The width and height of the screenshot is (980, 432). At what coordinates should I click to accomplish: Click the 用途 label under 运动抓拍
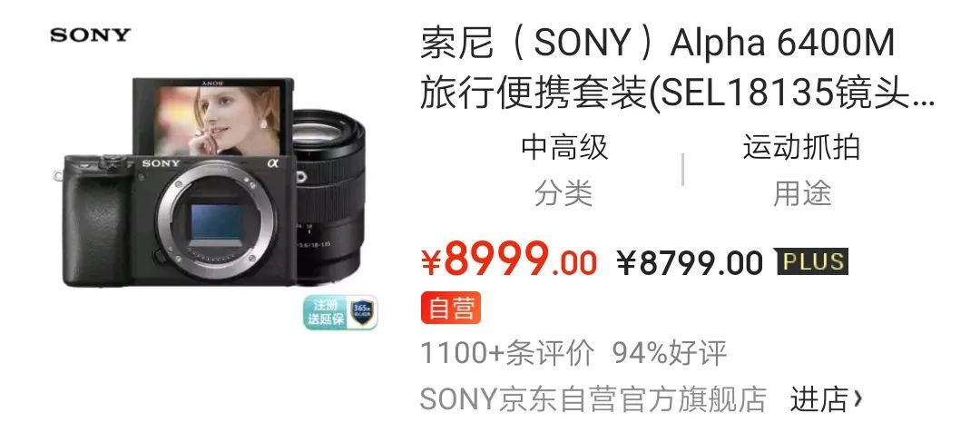tap(802, 193)
